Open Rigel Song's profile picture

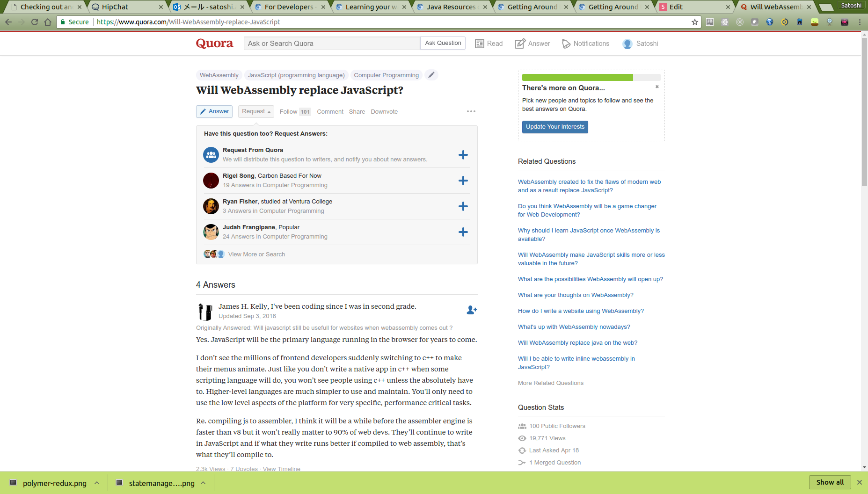211,181
